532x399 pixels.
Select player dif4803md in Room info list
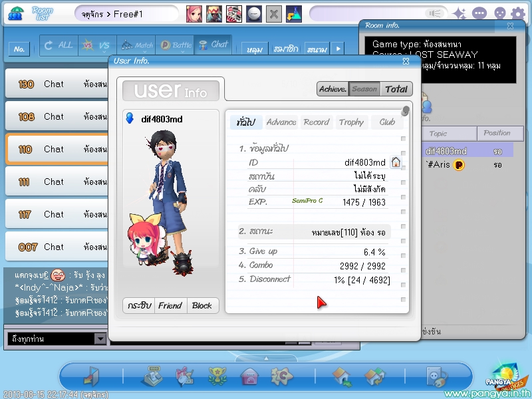coord(467,151)
